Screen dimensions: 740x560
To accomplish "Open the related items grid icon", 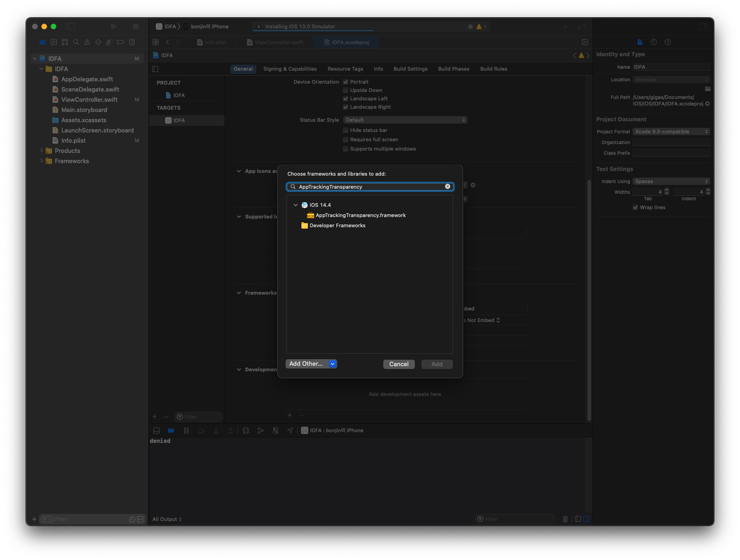I will point(156,42).
